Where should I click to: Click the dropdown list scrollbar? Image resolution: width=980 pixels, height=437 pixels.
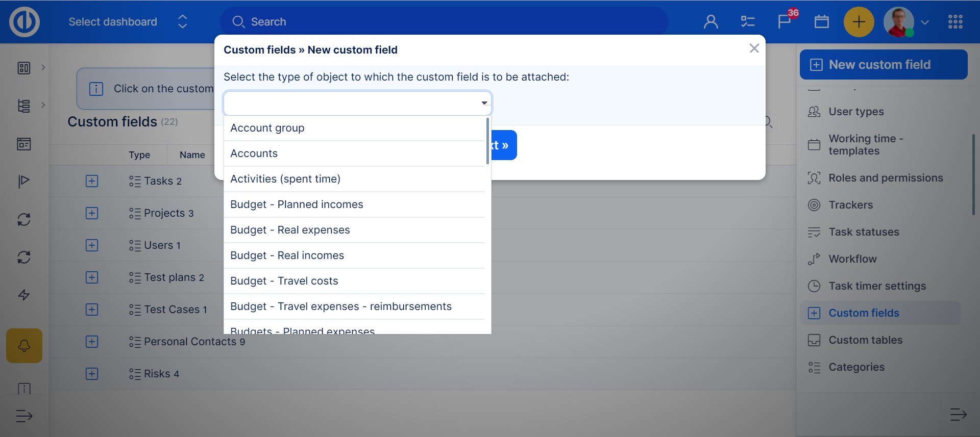coord(487,141)
